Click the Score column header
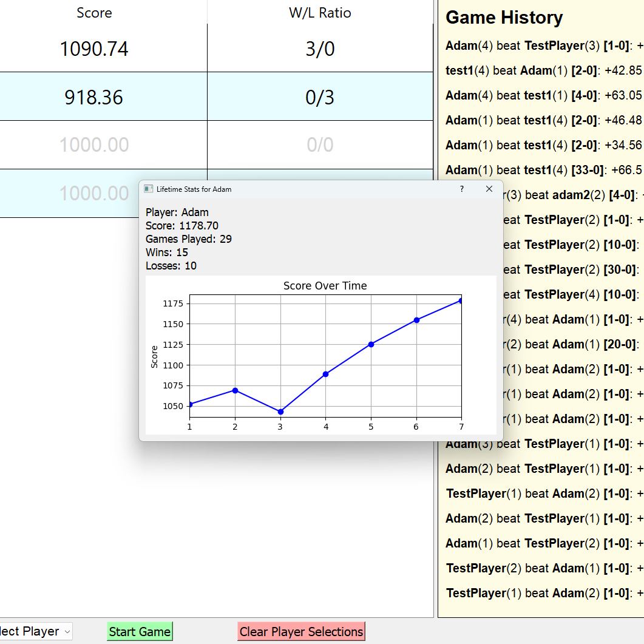 94,13
